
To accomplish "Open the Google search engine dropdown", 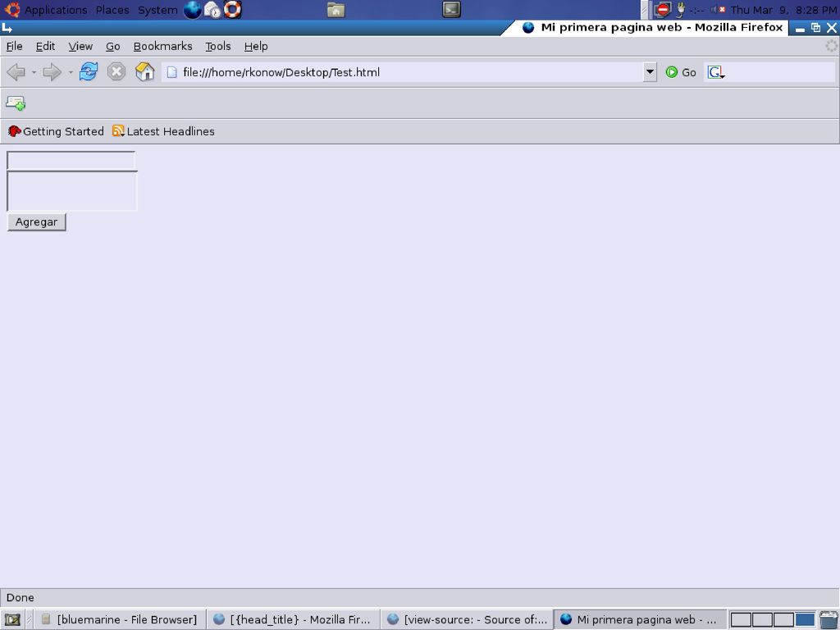I will pos(716,72).
